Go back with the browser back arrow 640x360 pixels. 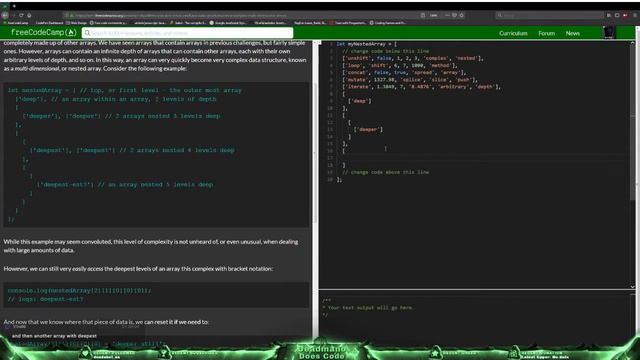pos(4,15)
